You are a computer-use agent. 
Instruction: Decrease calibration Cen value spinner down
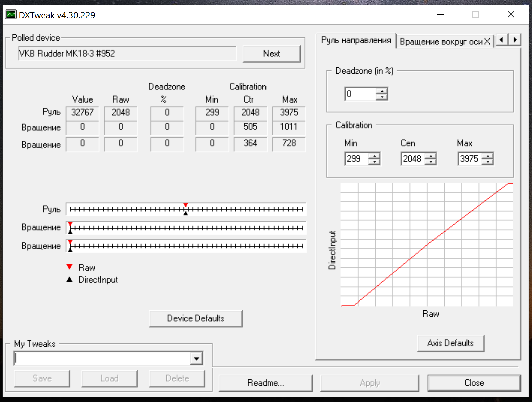[431, 162]
